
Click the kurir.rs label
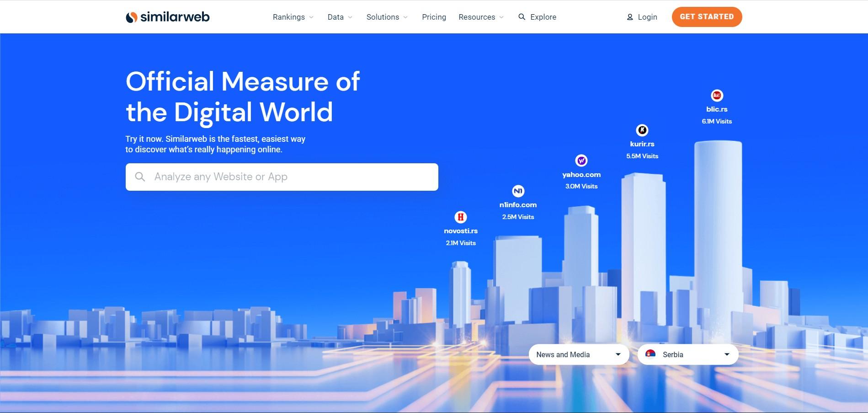(642, 144)
